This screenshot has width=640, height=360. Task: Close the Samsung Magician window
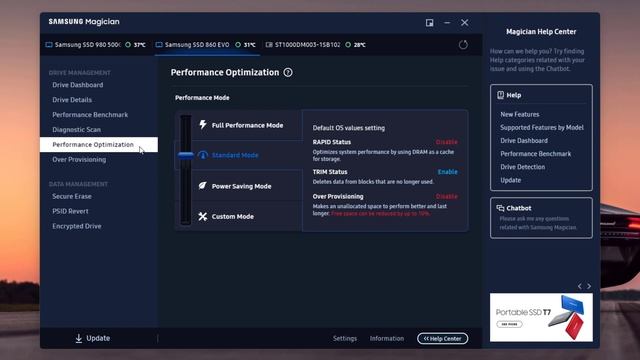tap(464, 23)
